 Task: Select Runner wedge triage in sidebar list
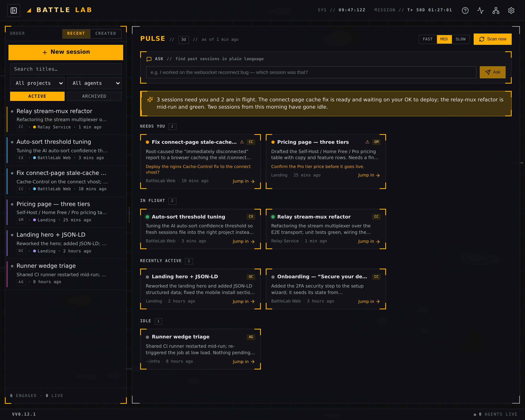click(x=66, y=274)
